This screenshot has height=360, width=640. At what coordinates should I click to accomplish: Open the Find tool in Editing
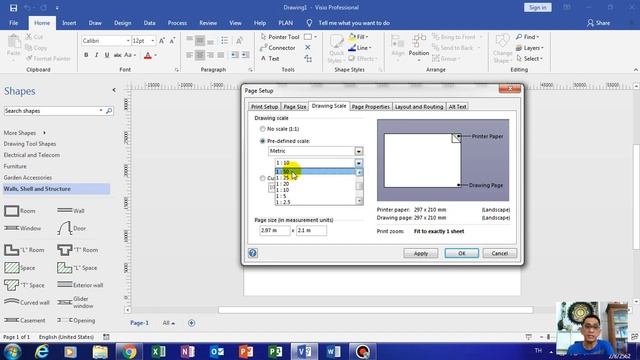527,37
